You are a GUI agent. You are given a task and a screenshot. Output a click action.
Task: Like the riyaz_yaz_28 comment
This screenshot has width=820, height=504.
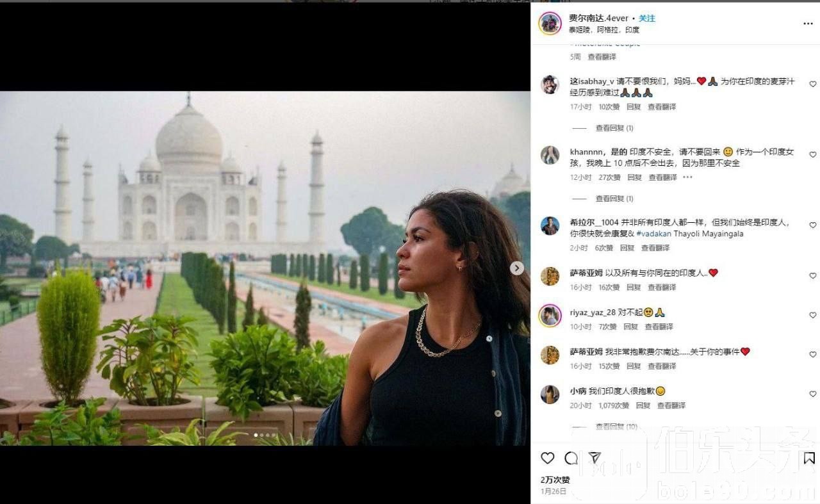click(813, 315)
